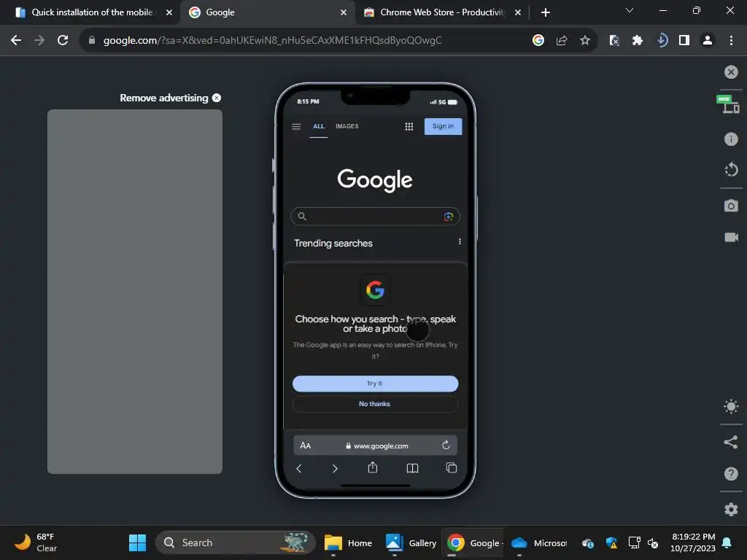Open the simulator settings gear
The image size is (747, 560).
[x=731, y=509]
